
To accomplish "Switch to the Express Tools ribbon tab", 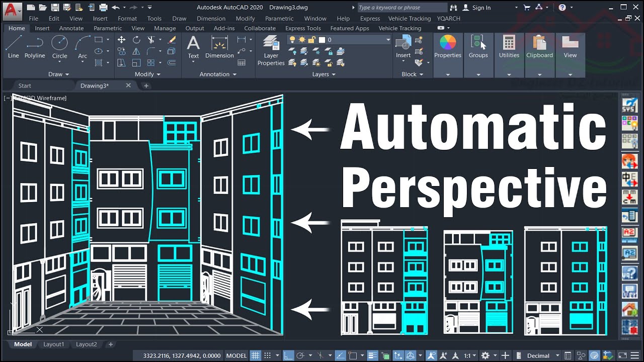I will [303, 28].
